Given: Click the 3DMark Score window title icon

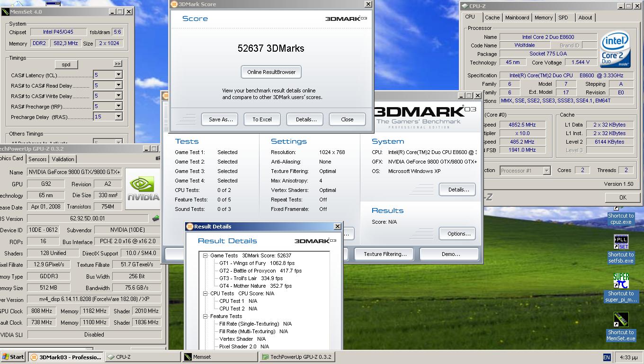Looking at the screenshot, I should tap(174, 4).
